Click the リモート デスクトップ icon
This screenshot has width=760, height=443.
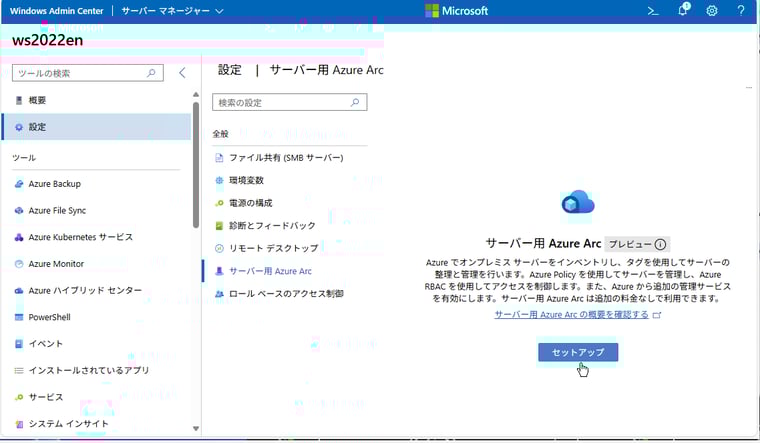click(219, 249)
